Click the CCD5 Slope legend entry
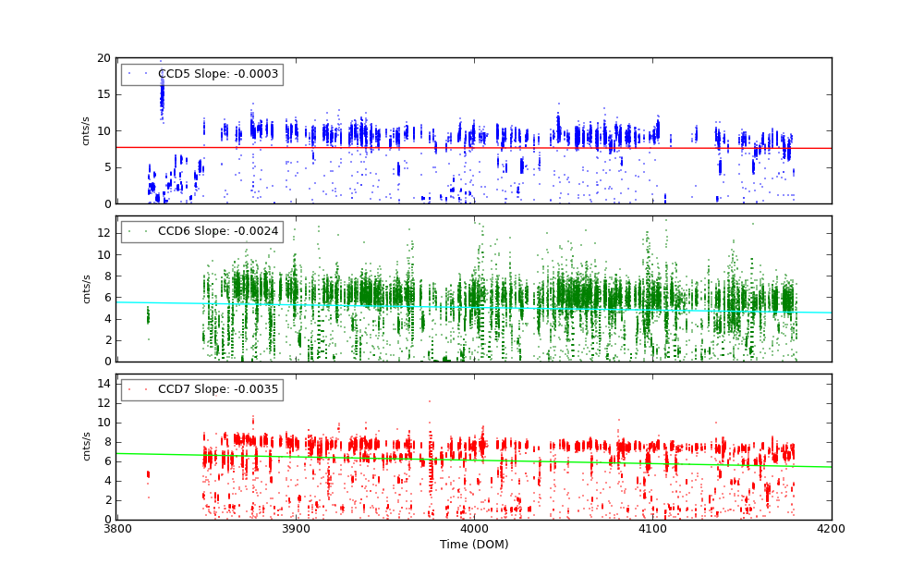The height and width of the screenshot is (577, 924). 217,74
